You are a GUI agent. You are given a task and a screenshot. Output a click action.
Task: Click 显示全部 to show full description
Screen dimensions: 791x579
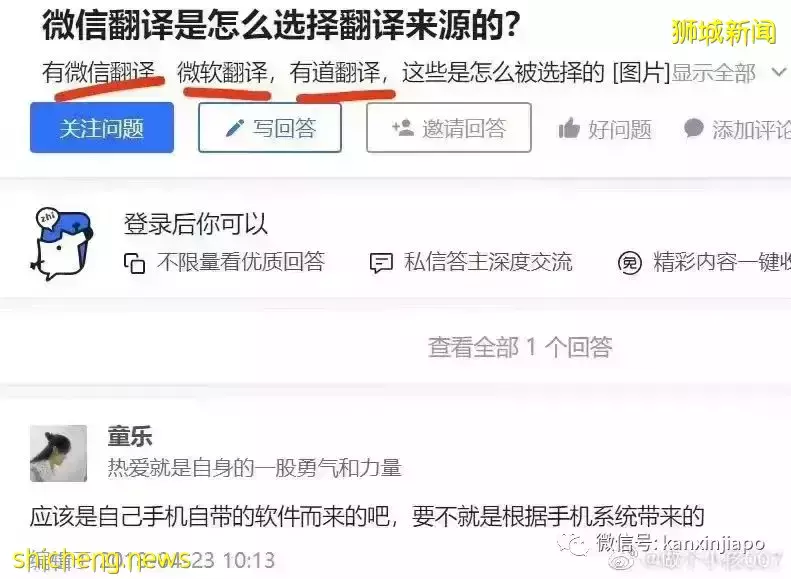[x=713, y=73]
